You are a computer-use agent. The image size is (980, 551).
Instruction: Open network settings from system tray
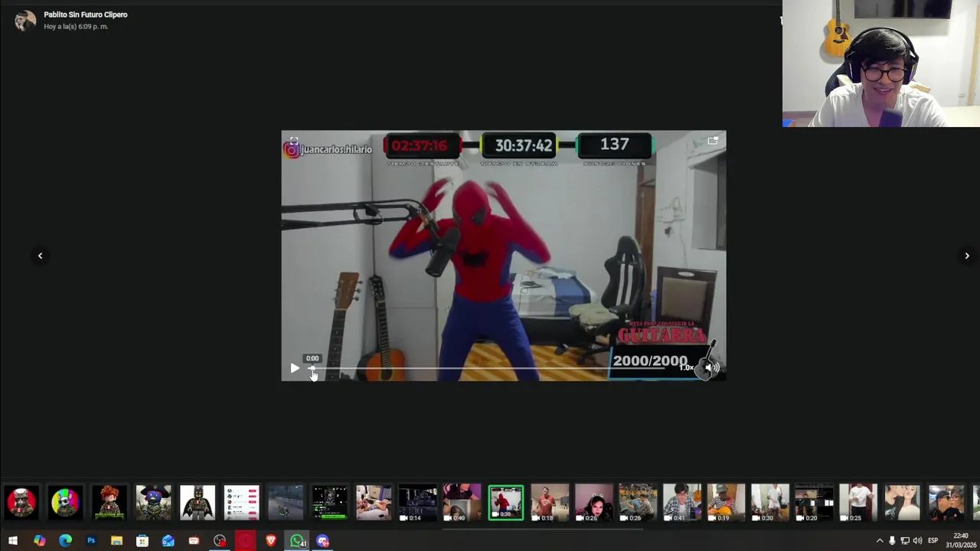point(905,541)
